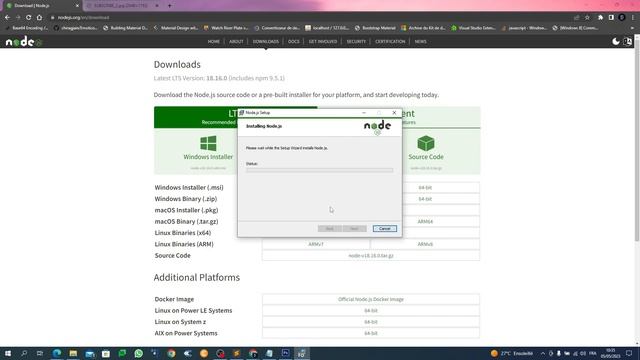Open the Windows Start menu
The image size is (640, 360).
(x=8, y=353)
